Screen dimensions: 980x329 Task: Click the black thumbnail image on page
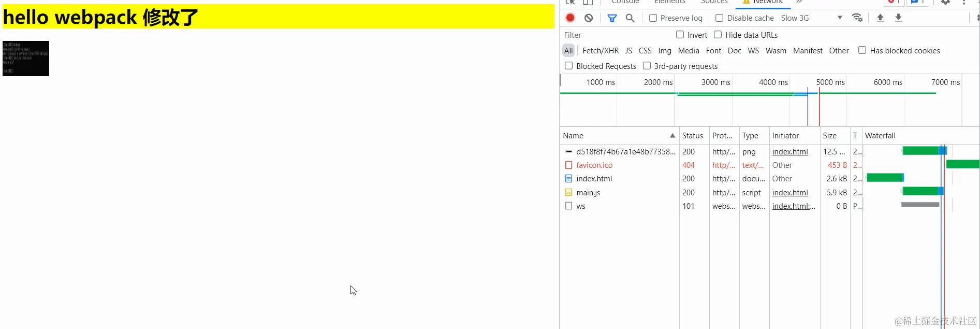click(x=26, y=59)
